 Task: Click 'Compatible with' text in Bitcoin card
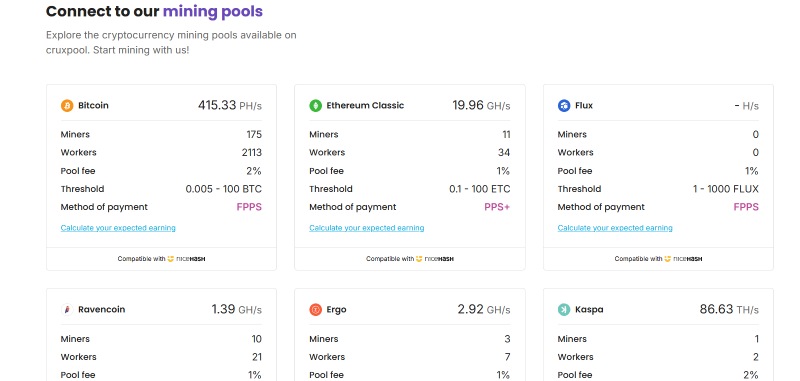point(141,259)
